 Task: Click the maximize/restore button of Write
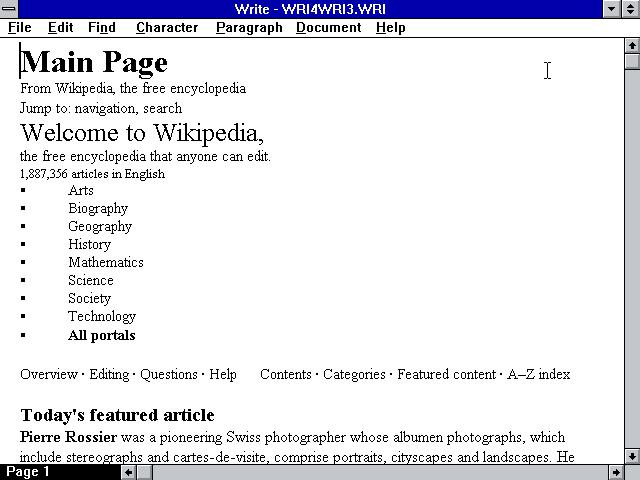click(631, 9)
